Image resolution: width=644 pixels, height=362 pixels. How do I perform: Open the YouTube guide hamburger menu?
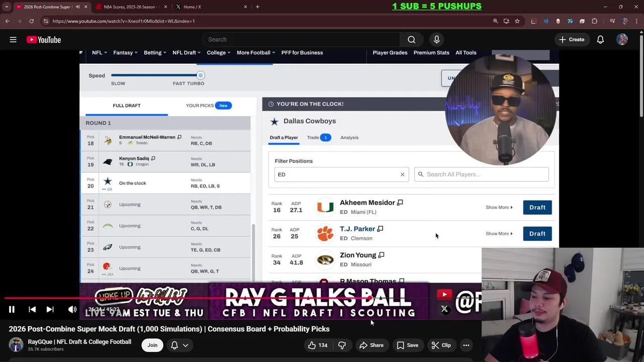pyautogui.click(x=13, y=40)
